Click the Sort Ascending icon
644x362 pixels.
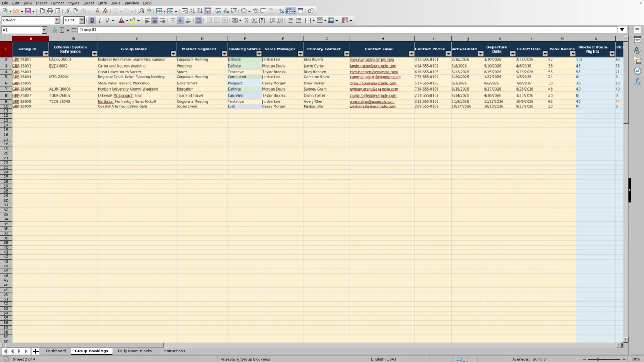[192, 11]
